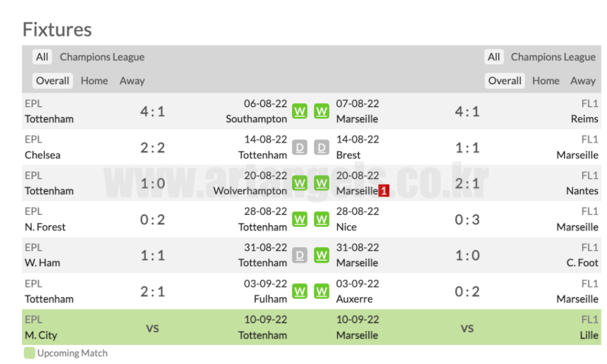Select right-side Champions League filter
The image size is (607, 364).
[552, 57]
